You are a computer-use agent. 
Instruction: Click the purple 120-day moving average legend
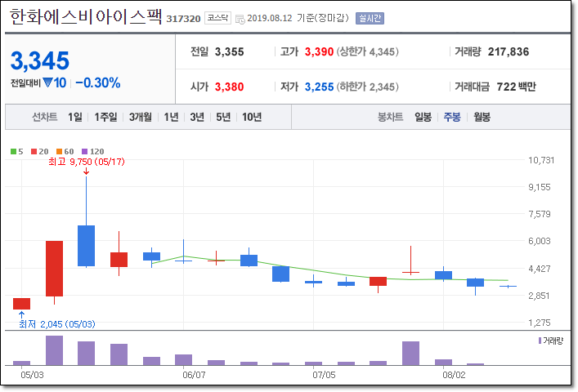point(93,151)
